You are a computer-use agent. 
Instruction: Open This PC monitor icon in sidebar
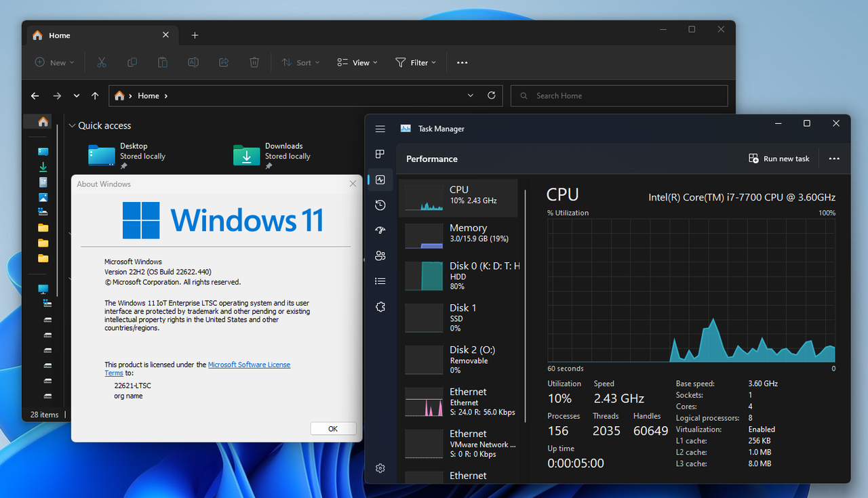[43, 289]
